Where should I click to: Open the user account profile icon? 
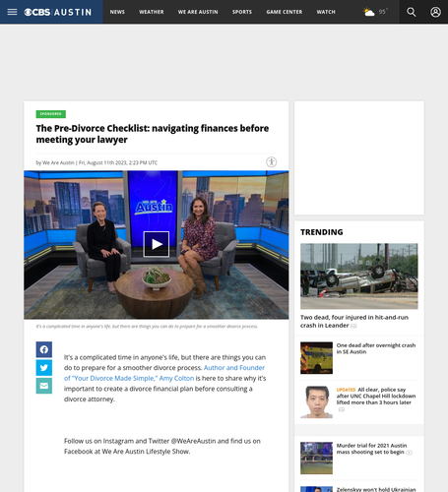[x=435, y=12]
